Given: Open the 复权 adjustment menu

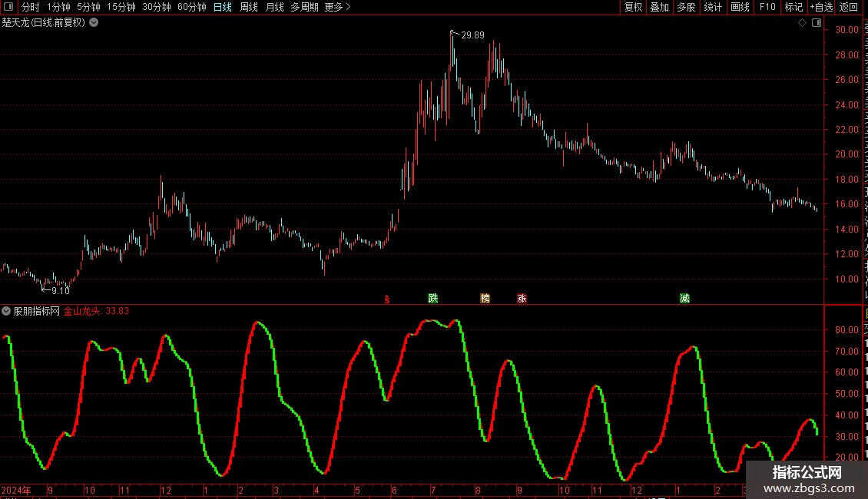Looking at the screenshot, I should (x=633, y=7).
